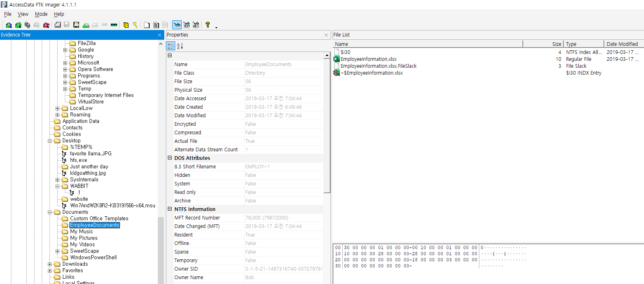
Task: Sort file list by Size column
Action: tap(543, 44)
